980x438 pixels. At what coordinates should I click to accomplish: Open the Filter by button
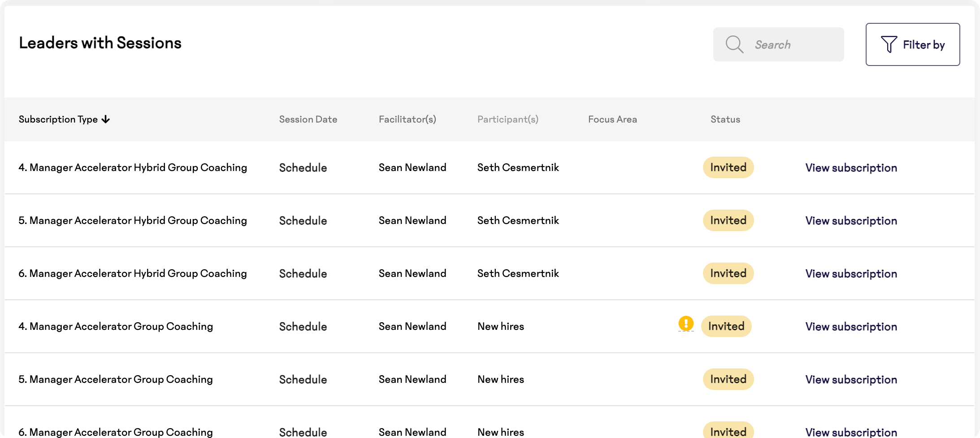(913, 44)
